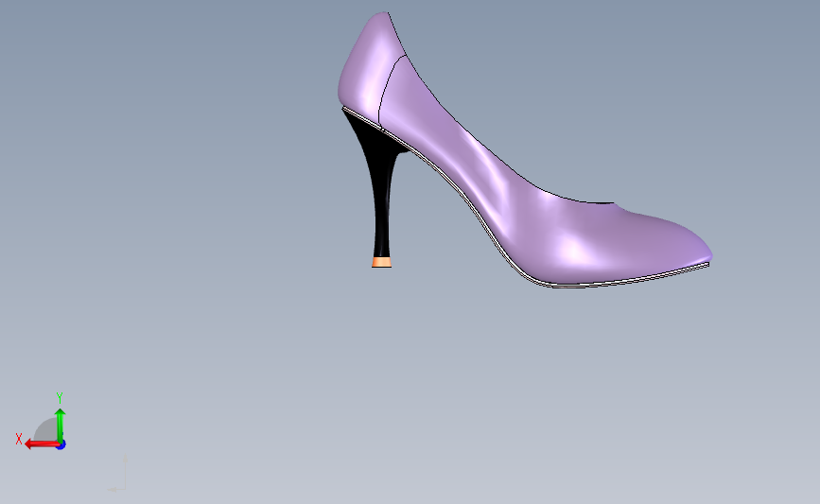Click the gray plane quadrant of the axis triad

click(46, 429)
